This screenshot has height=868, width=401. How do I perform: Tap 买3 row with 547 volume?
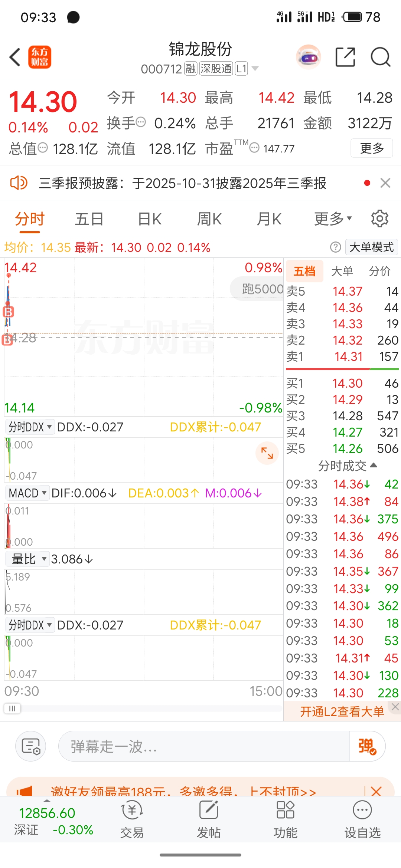[x=342, y=416]
